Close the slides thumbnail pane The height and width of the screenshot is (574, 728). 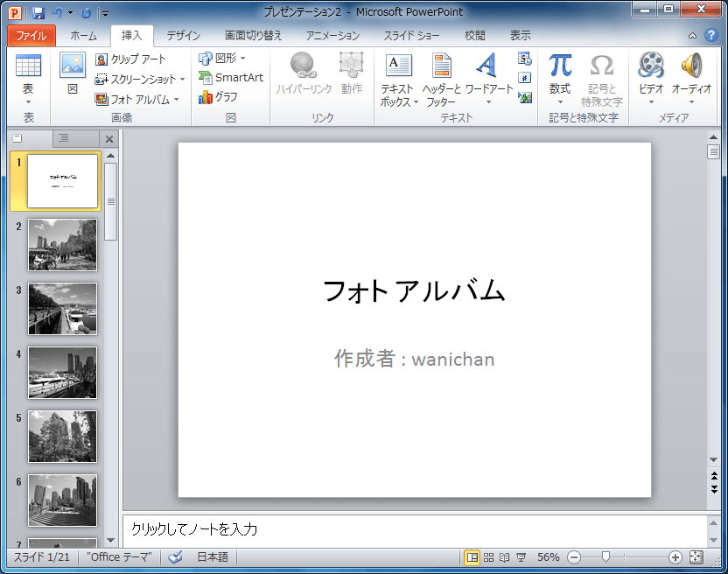(x=109, y=139)
